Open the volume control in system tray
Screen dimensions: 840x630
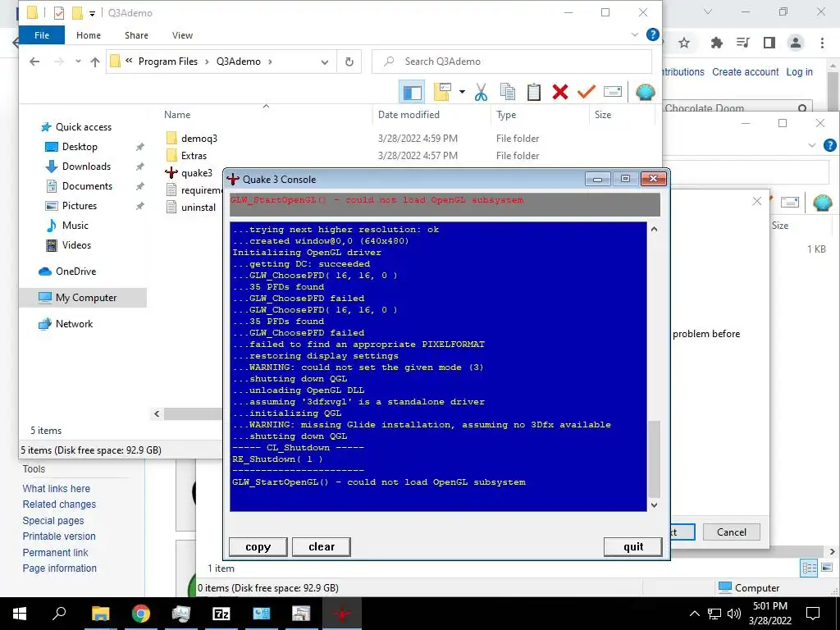point(734,614)
